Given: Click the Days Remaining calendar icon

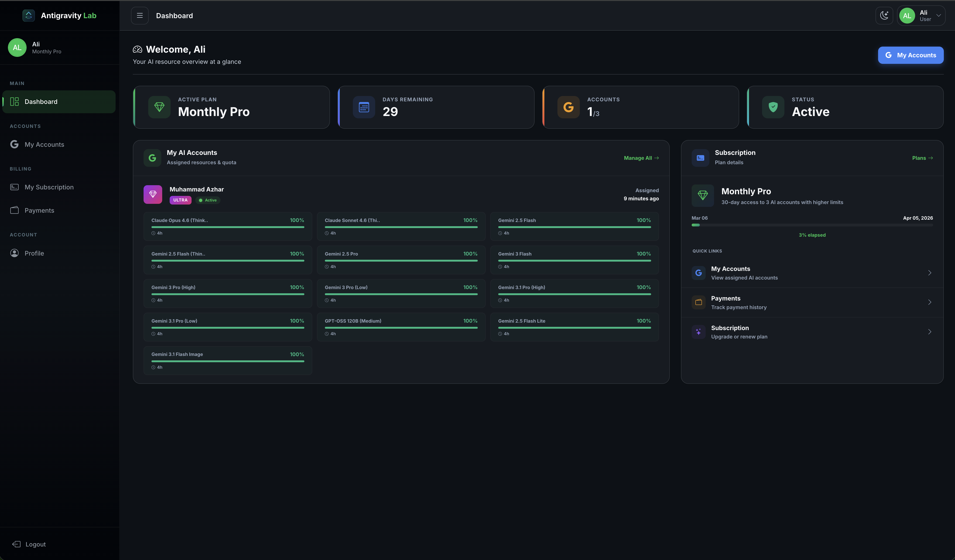Looking at the screenshot, I should click(364, 107).
